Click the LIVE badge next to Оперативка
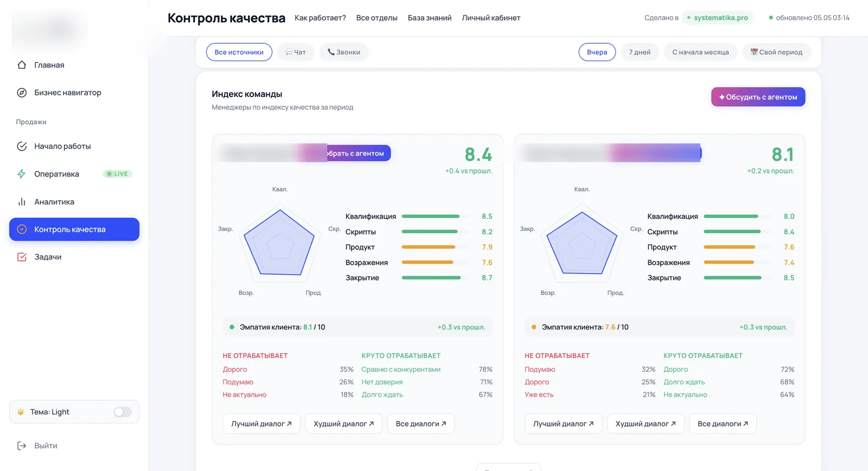 (x=118, y=174)
